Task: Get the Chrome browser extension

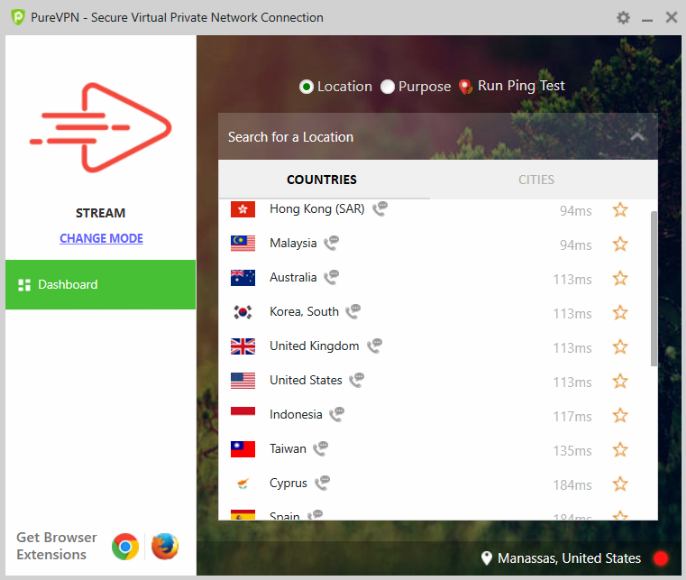Action: coord(125,546)
